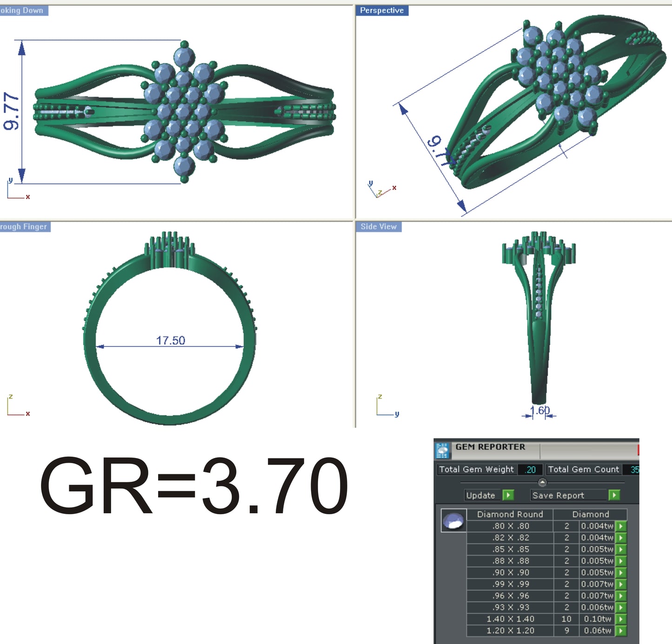Select the Through Finger viewport label

25,226
